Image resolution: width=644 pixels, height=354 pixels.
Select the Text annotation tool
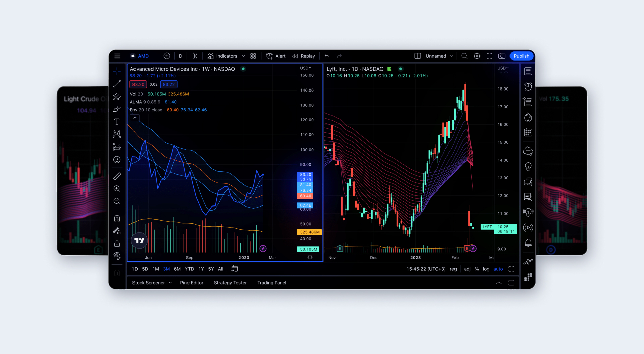[117, 122]
